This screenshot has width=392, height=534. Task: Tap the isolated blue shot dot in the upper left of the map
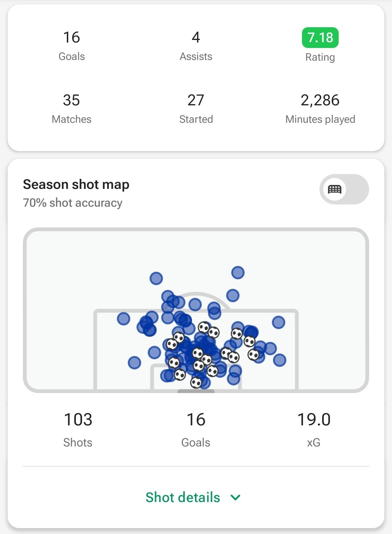click(156, 278)
